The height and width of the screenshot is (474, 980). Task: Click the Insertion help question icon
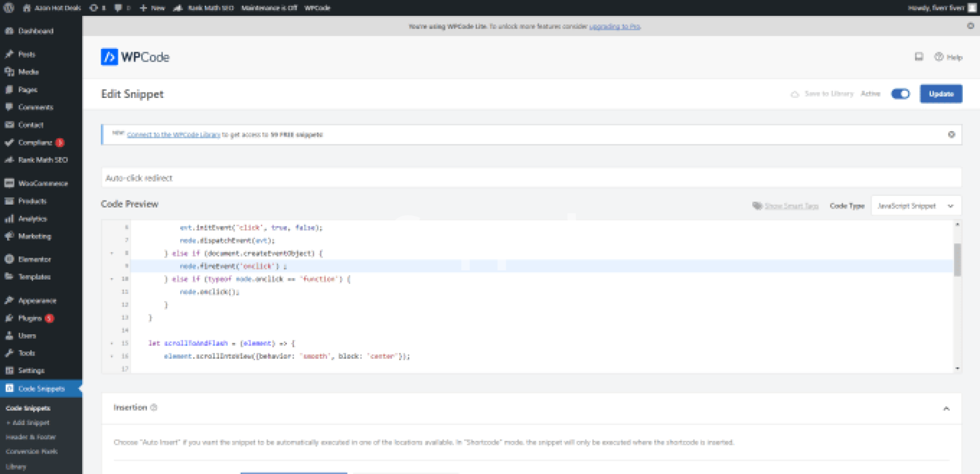[154, 408]
